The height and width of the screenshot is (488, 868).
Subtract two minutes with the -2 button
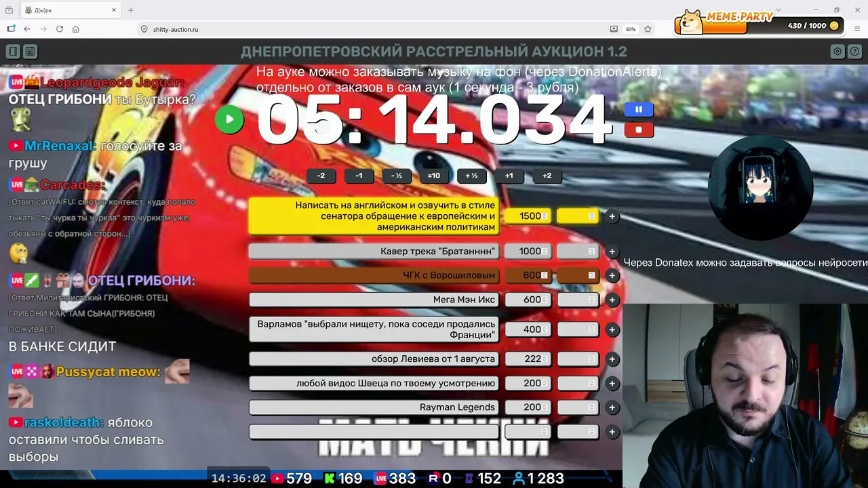pyautogui.click(x=321, y=176)
